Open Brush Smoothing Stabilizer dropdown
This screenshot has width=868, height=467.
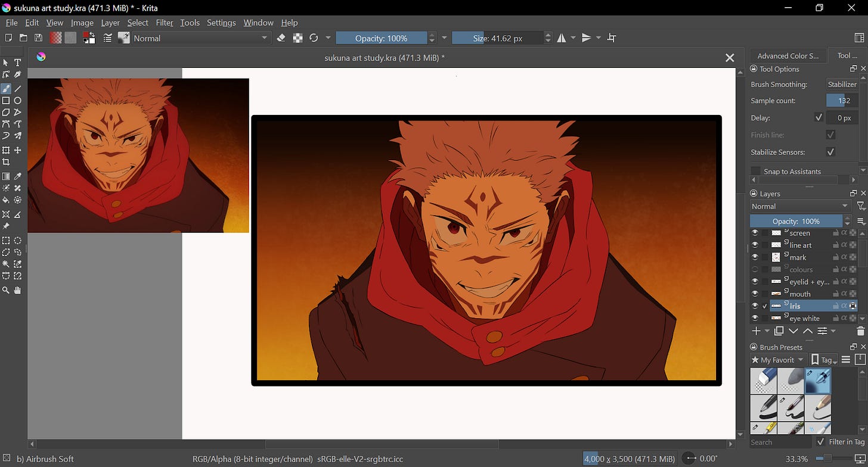(842, 85)
